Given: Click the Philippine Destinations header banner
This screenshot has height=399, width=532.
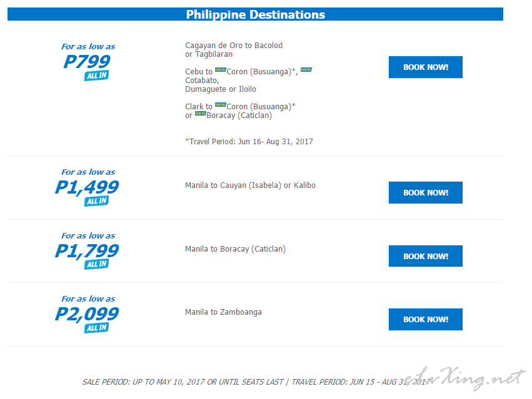Looking at the screenshot, I should pos(255,14).
